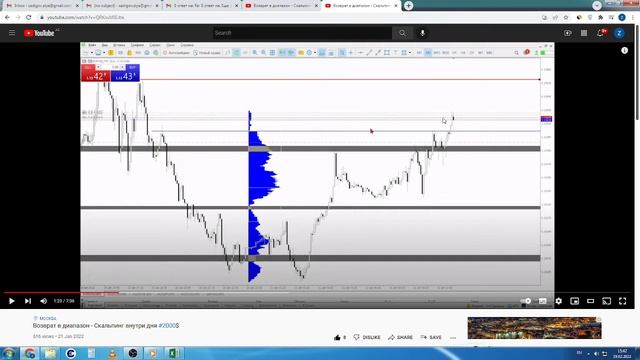The image size is (640, 360).
Task: Cast video with Play on TV icon
Action: (607, 301)
